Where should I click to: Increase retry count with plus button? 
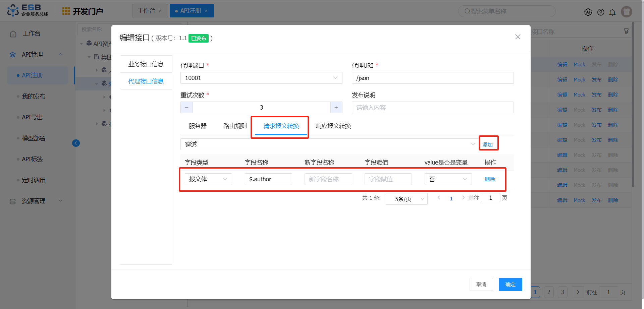click(x=336, y=108)
